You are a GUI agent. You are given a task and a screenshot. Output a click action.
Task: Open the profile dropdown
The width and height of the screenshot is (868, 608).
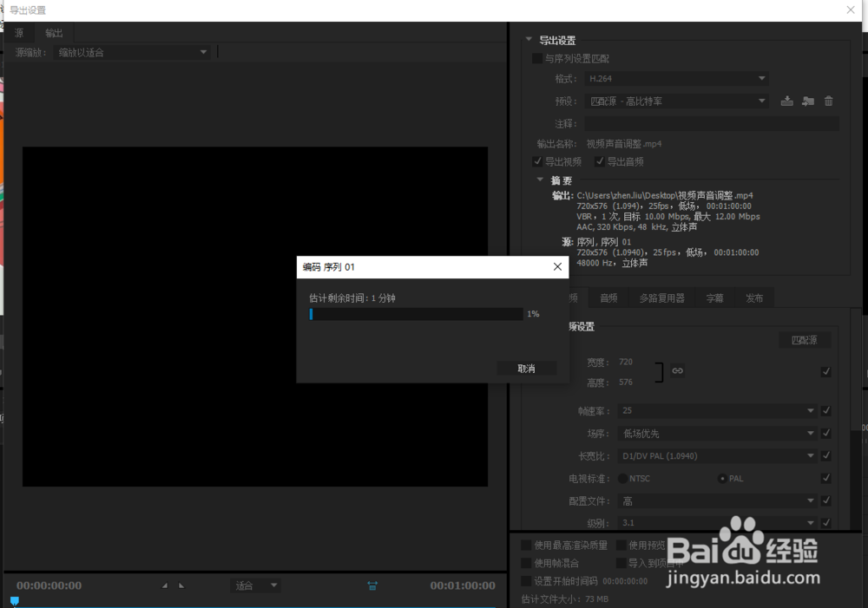[x=718, y=500]
